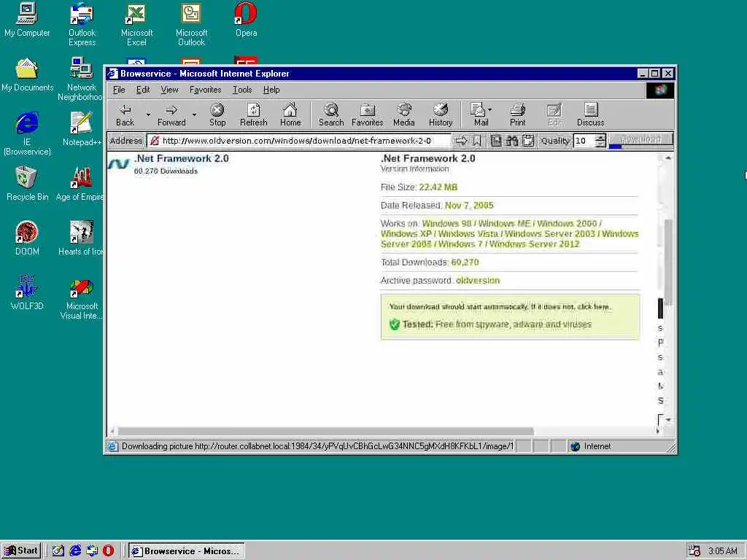Open the Edit menu
Image resolution: width=747 pixels, height=560 pixels.
[143, 90]
